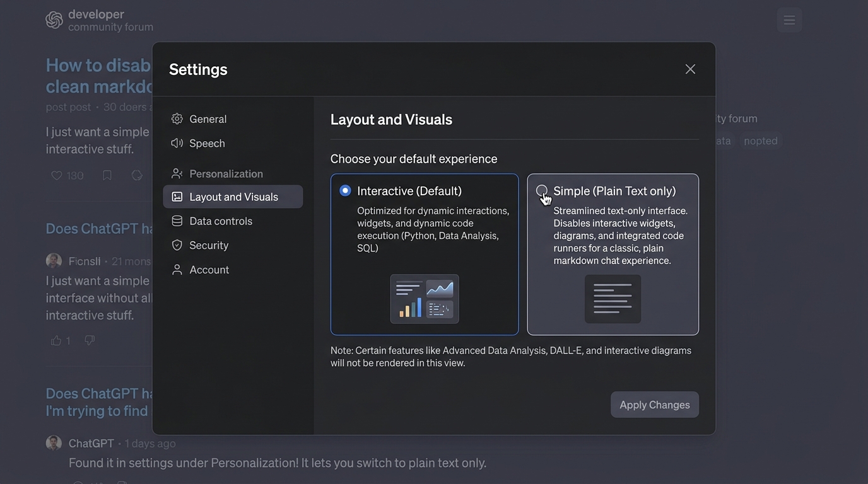This screenshot has height=484, width=868.
Task: Open the forum hamburger menu icon
Action: [789, 20]
